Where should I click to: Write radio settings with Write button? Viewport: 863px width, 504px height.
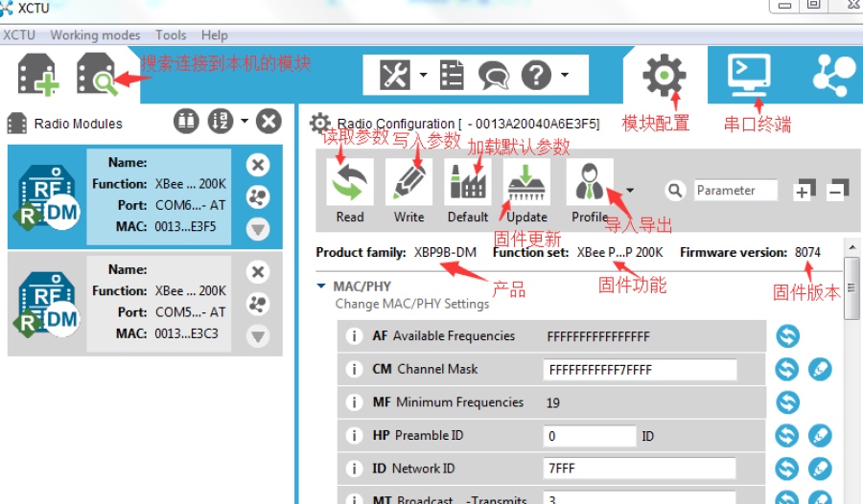[408, 191]
